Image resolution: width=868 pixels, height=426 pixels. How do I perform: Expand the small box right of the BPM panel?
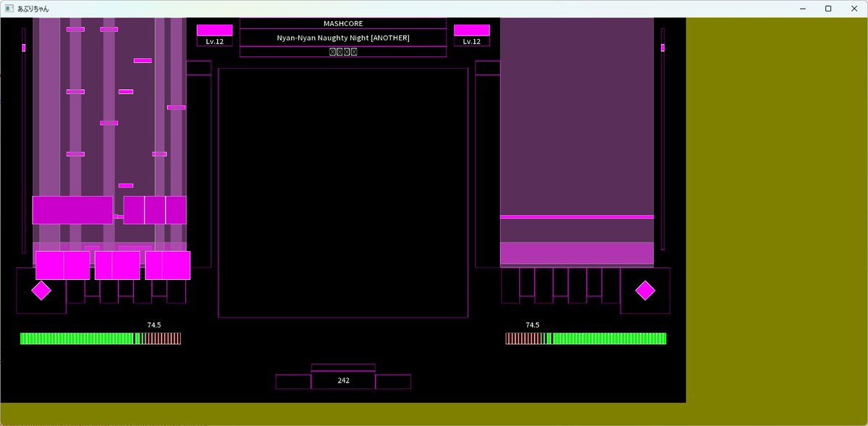(x=393, y=380)
